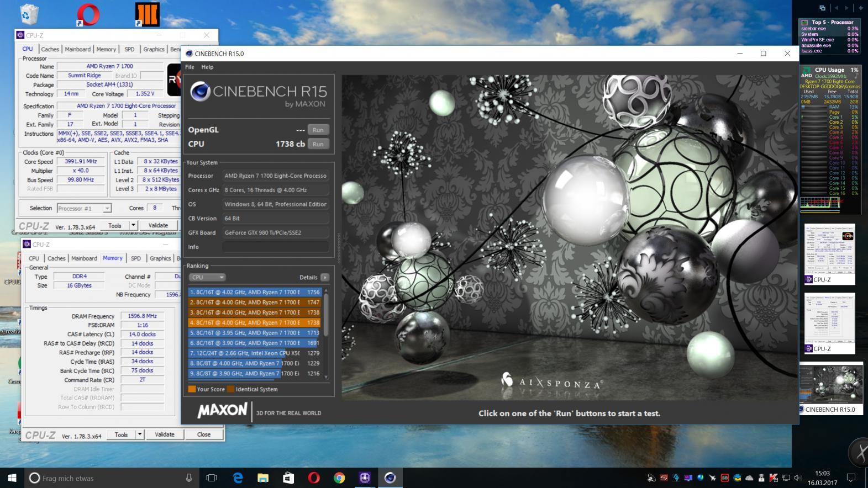868x488 pixels.
Task: Select ranking row 2 with score 1747
Action: [255, 302]
